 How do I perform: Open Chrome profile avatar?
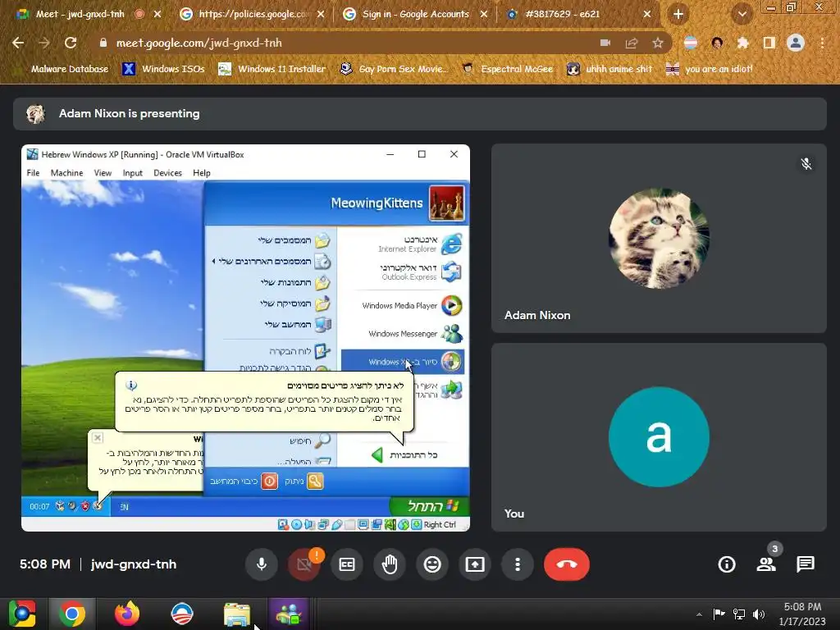tap(796, 43)
